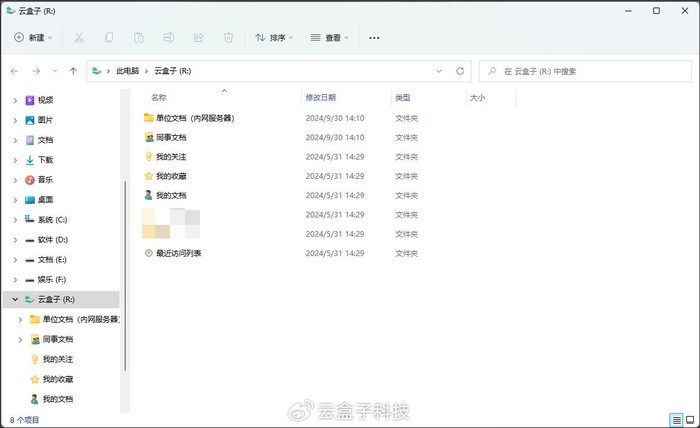The image size is (700, 428).
Task: Switch to large icons view in status bar
Action: pyautogui.click(x=690, y=420)
